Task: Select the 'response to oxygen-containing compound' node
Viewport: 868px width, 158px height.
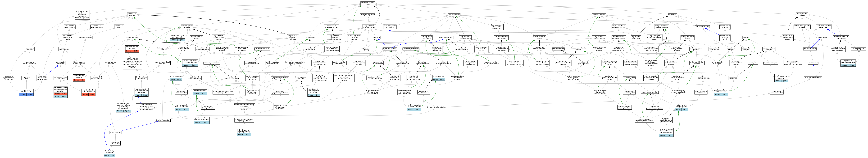Action: pyautogui.click(x=9, y=78)
